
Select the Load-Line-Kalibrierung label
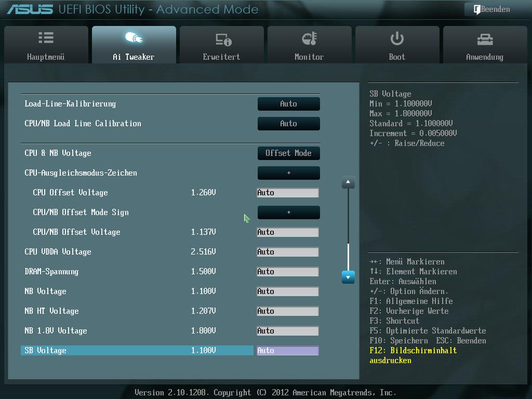[x=70, y=104]
